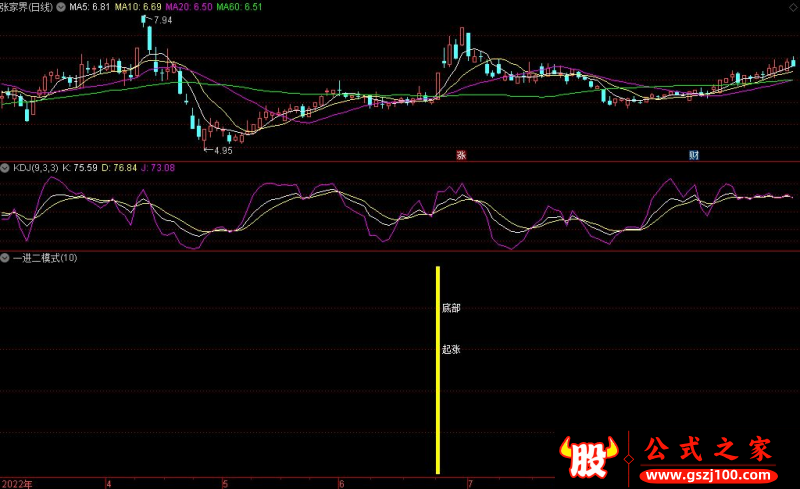Select the MA10: 6.69 moving average label
Viewport: 800px width, 489px height.
click(x=138, y=7)
